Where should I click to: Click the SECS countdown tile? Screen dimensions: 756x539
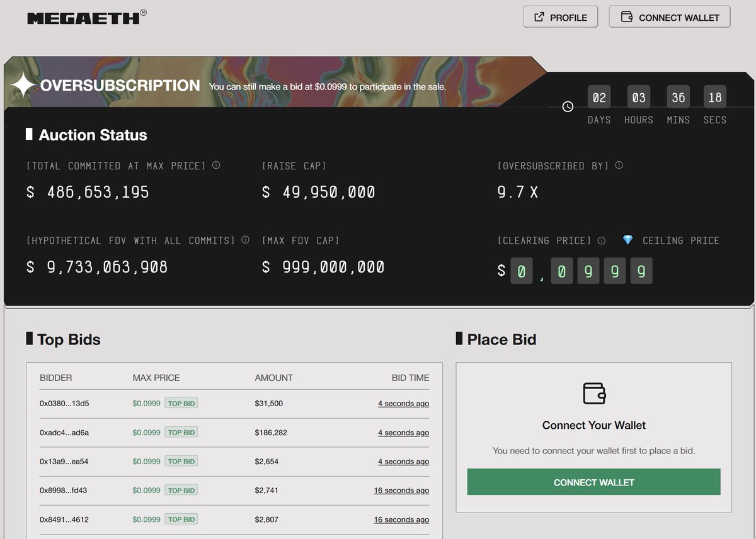point(715,98)
